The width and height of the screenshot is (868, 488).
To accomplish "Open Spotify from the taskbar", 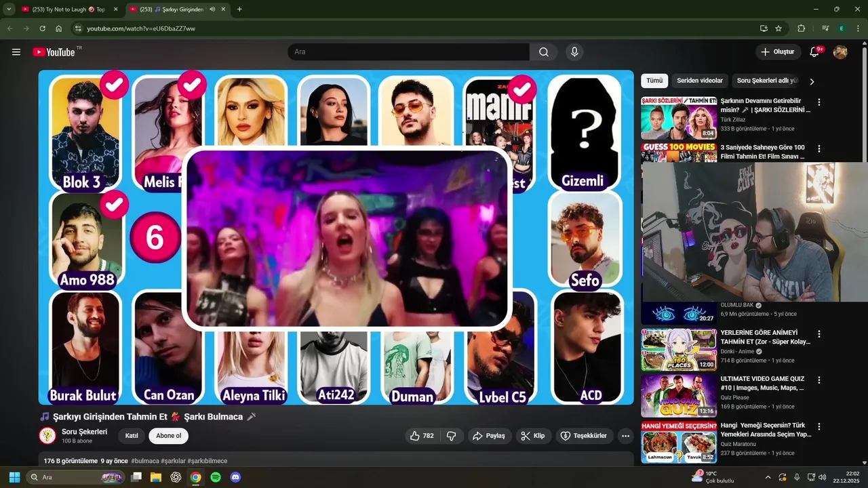I will [216, 477].
